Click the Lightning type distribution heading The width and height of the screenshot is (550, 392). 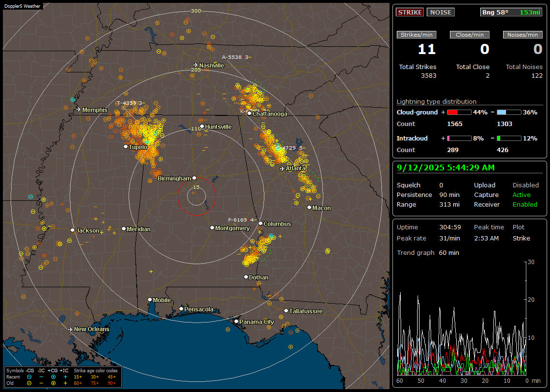(x=436, y=101)
